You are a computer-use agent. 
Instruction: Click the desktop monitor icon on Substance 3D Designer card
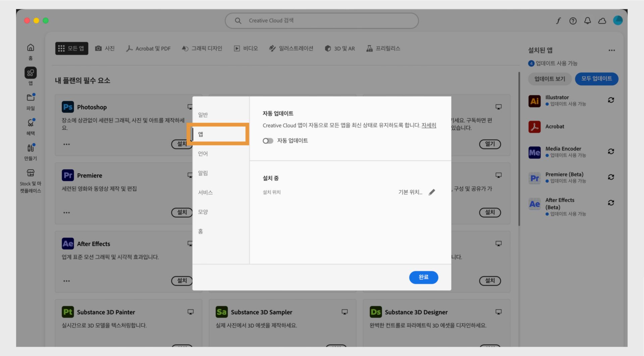498,312
